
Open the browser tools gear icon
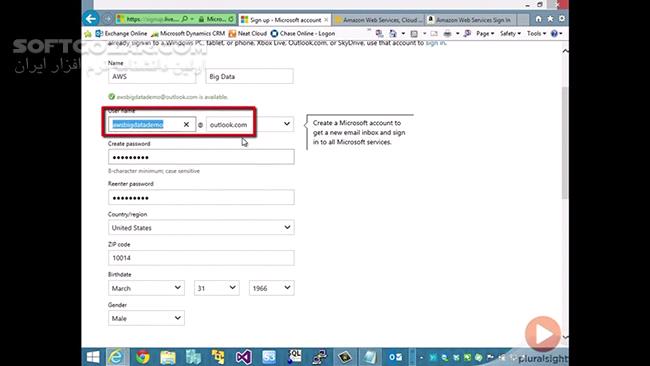coord(562,19)
